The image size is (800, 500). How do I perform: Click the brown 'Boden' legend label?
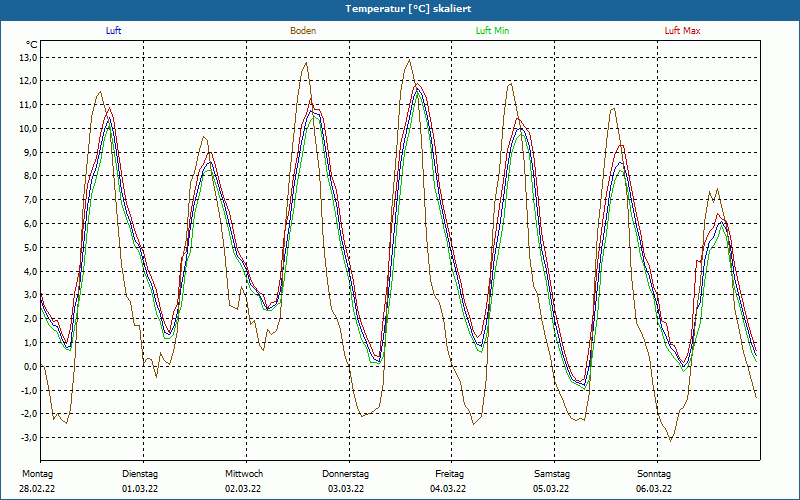pos(303,31)
